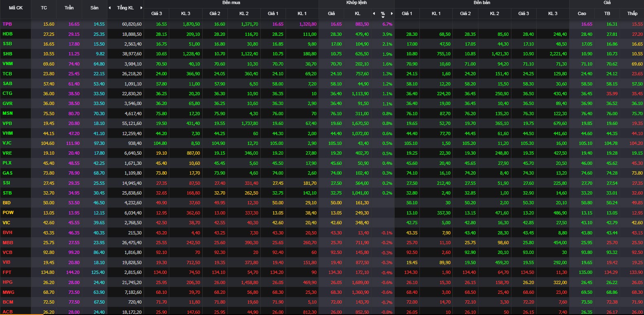Click the Giá 3 header under Bên mua
Screen dimensions: 644x315
157,13
